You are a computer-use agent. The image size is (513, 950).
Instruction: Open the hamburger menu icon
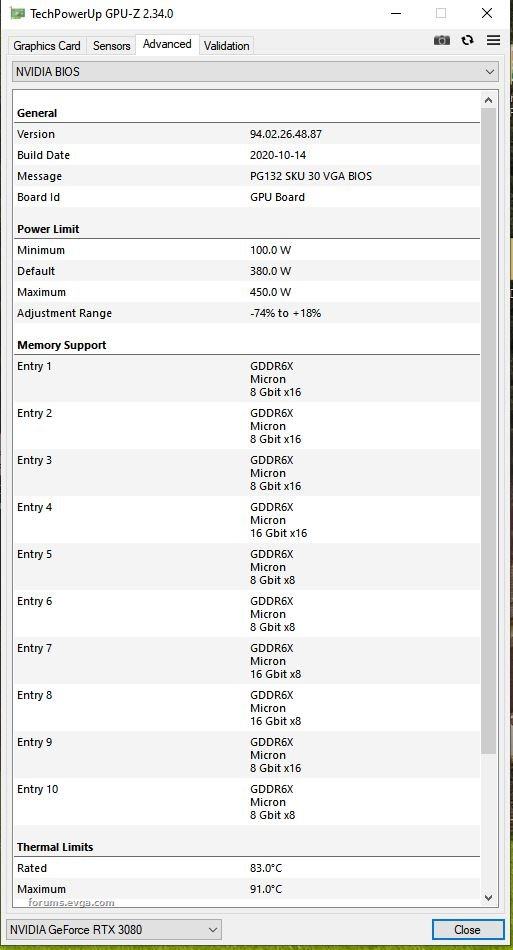494,40
